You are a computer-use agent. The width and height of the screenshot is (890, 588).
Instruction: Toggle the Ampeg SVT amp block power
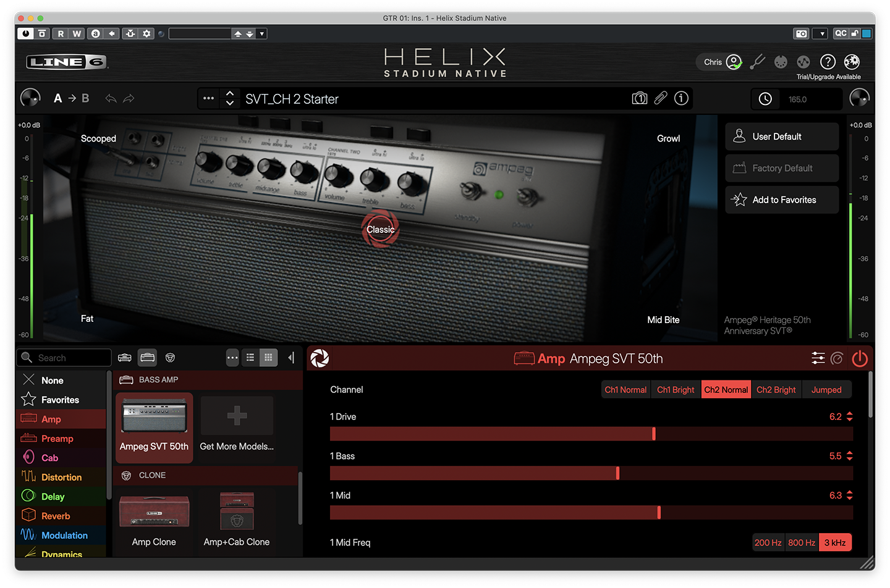click(860, 358)
